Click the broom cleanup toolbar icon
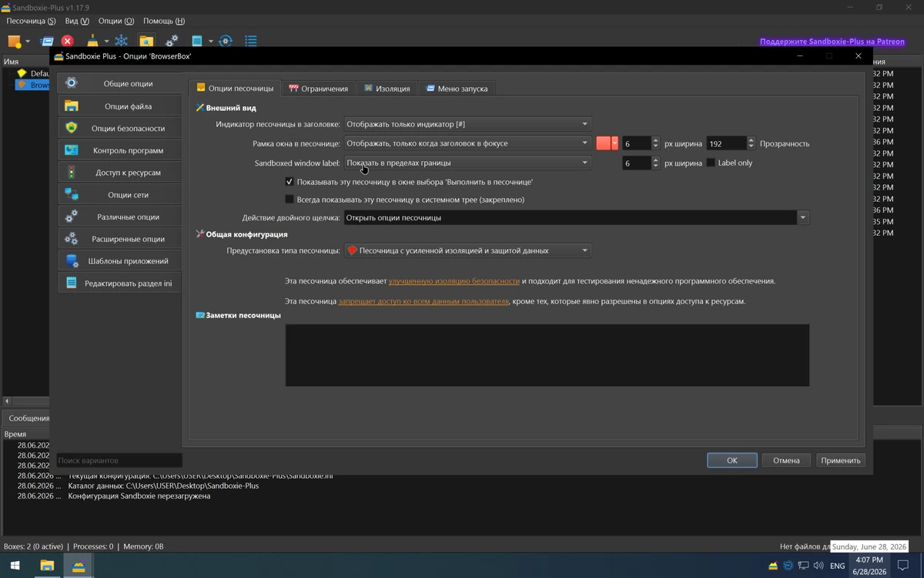 tap(93, 41)
